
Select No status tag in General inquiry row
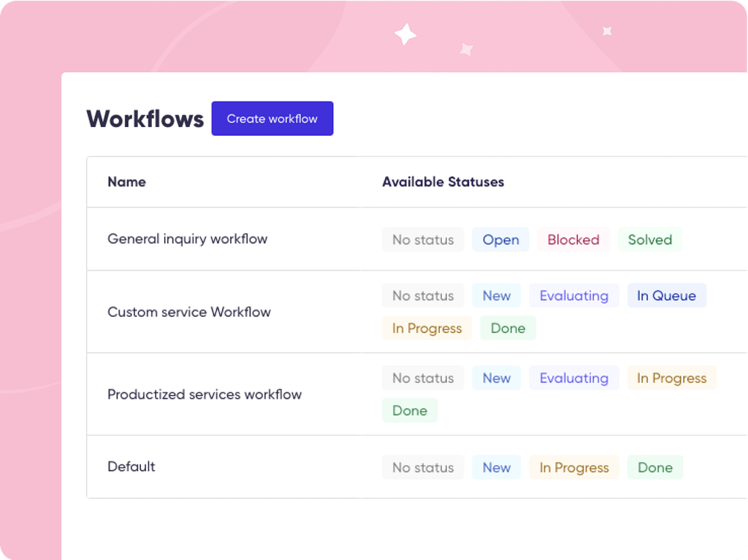click(x=423, y=239)
